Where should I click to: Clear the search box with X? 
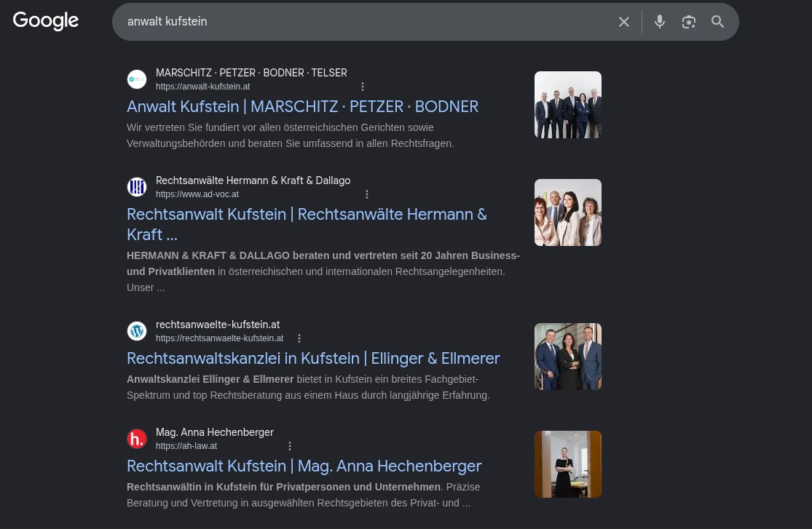624,22
